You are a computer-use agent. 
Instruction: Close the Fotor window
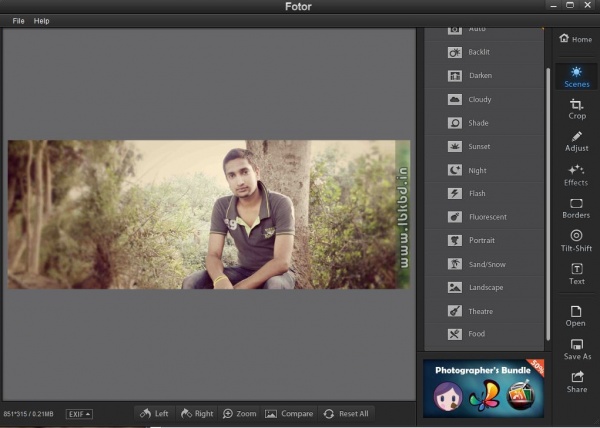tap(588, 5)
